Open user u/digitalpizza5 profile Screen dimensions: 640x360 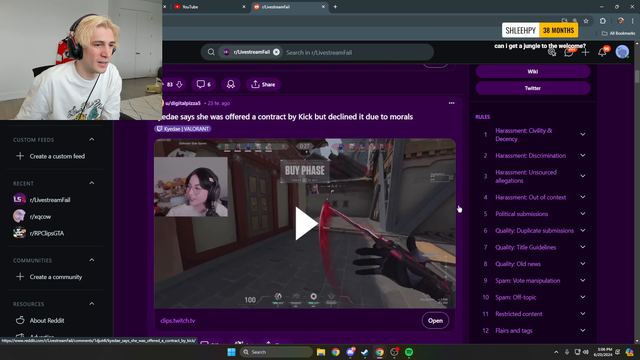pos(182,103)
